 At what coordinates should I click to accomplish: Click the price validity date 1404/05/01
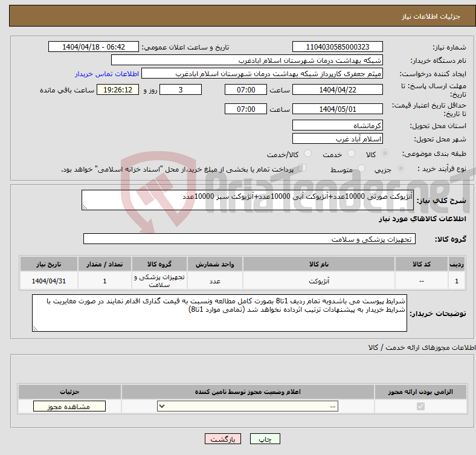pyautogui.click(x=337, y=109)
